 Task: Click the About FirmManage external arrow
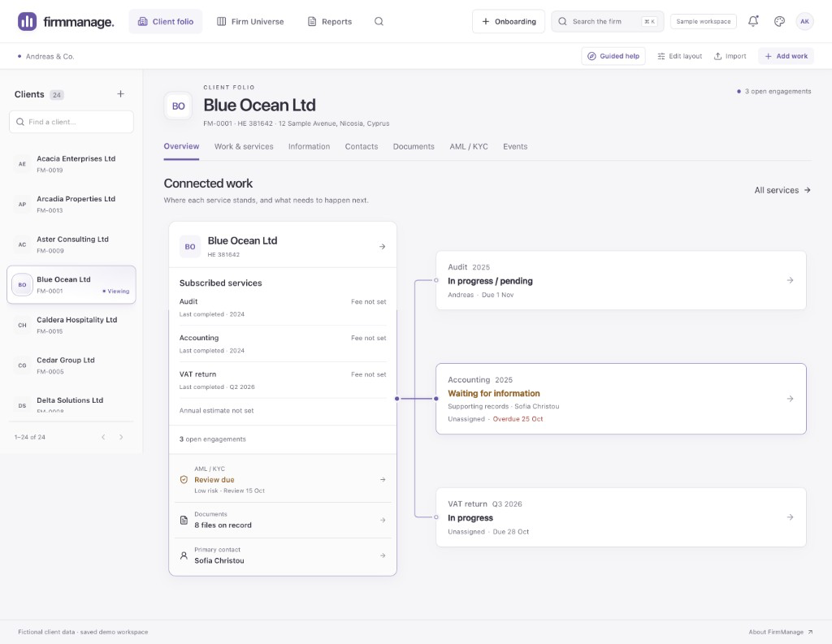tap(810, 632)
